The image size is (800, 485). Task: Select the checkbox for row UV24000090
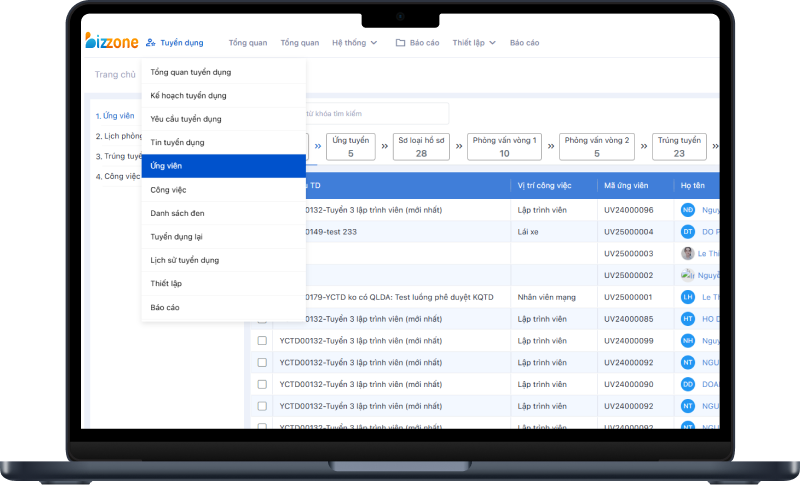click(x=262, y=384)
